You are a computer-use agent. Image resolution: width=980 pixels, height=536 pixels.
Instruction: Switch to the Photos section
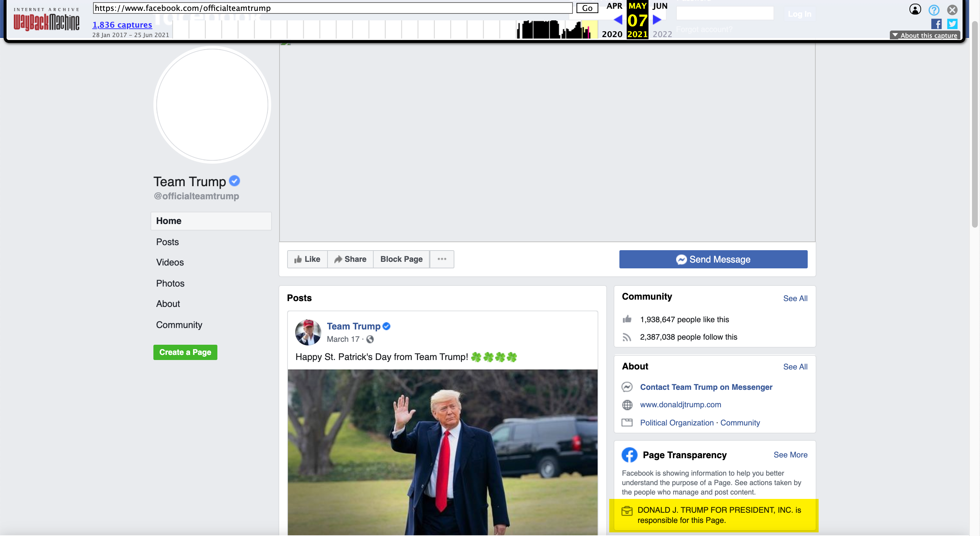pos(170,283)
